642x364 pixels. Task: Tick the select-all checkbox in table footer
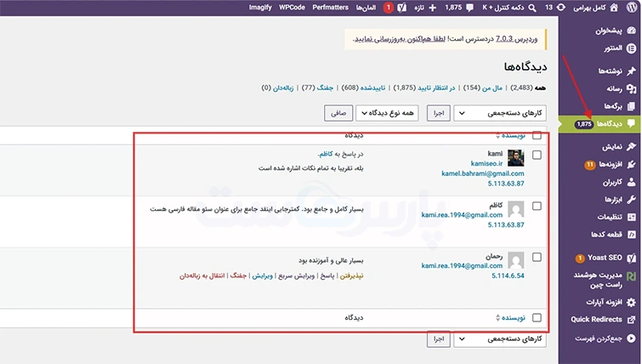[537, 318]
